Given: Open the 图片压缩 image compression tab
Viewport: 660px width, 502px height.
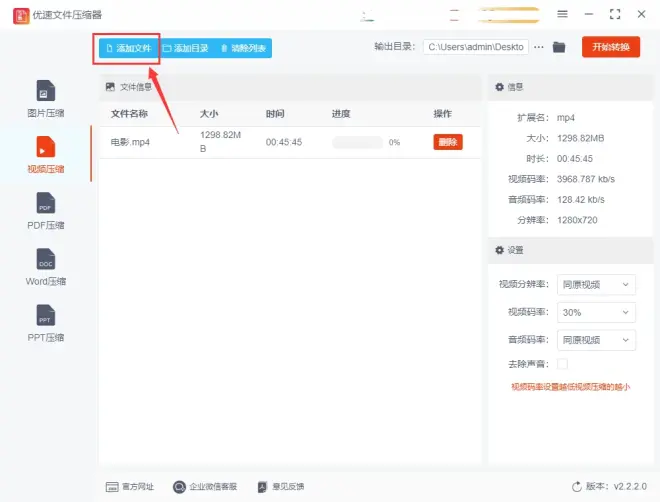Looking at the screenshot, I should pos(45,99).
